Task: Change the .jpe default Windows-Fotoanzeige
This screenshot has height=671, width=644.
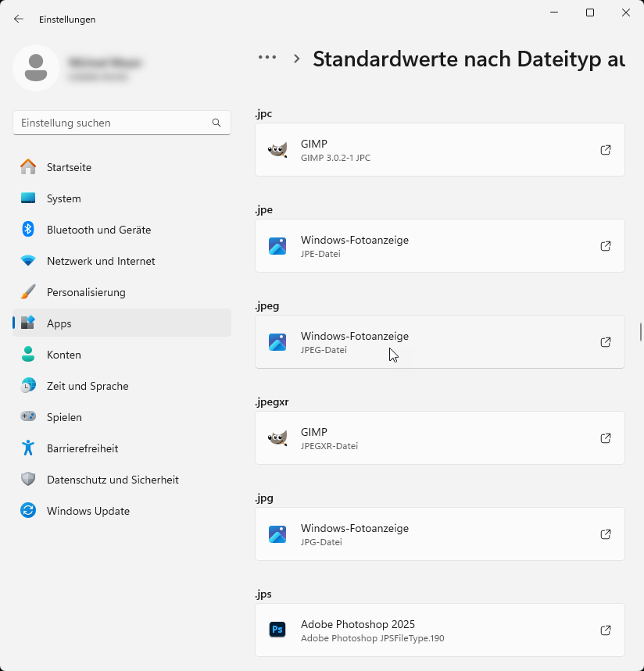Action: coord(440,246)
